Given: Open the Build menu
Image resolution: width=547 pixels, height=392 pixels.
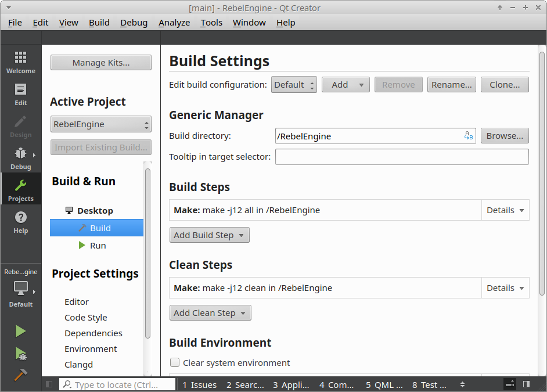Looking at the screenshot, I should (99, 23).
